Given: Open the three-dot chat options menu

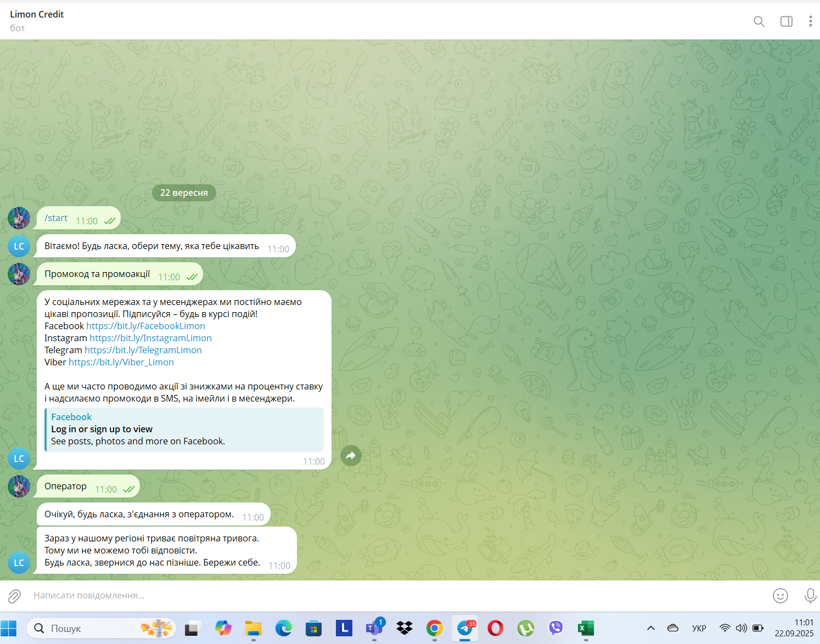Looking at the screenshot, I should (x=810, y=21).
